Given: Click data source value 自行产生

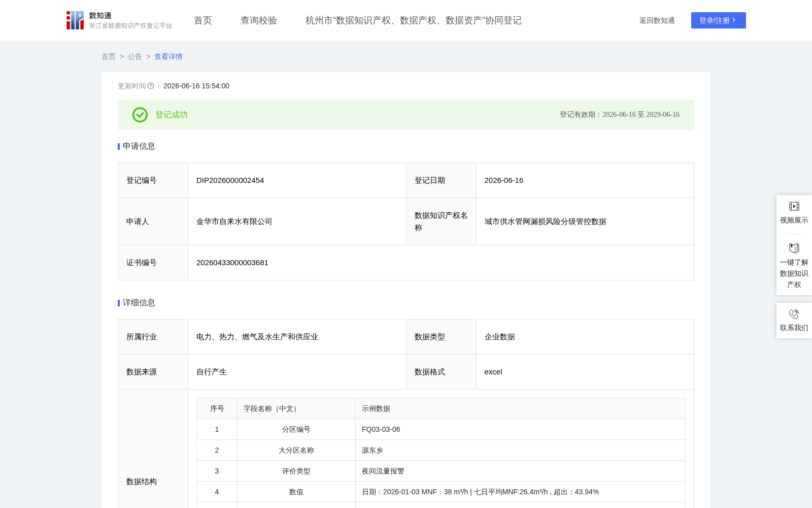Looking at the screenshot, I should tap(212, 372).
